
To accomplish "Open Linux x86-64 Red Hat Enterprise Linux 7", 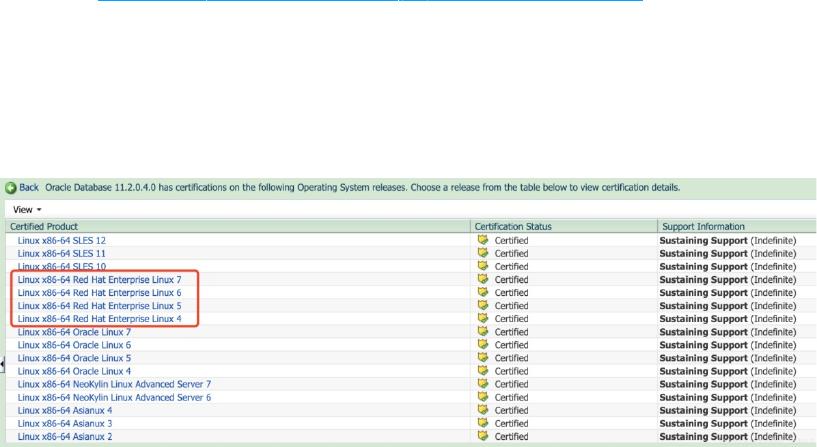I will 100,280.
